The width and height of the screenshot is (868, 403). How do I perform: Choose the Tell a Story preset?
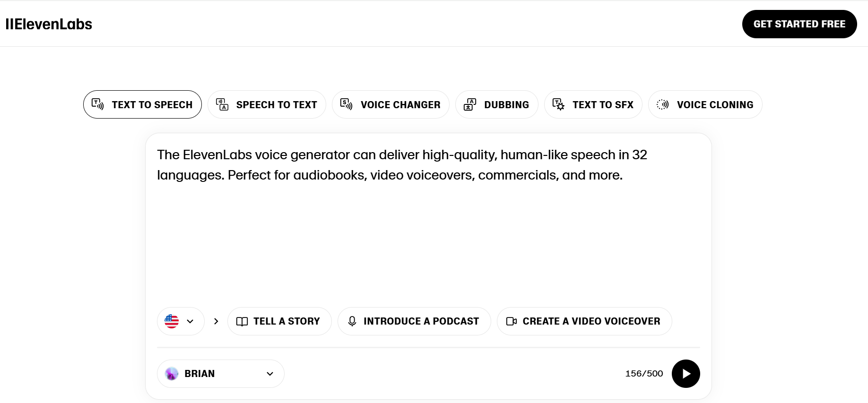279,321
